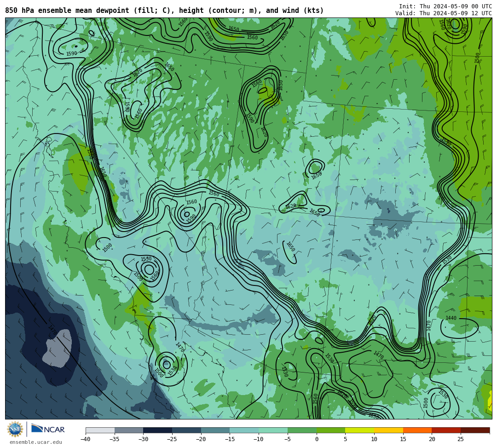The height and width of the screenshot is (448, 497).
Task: Click the 10 colorbar tick label
Action: click(374, 439)
